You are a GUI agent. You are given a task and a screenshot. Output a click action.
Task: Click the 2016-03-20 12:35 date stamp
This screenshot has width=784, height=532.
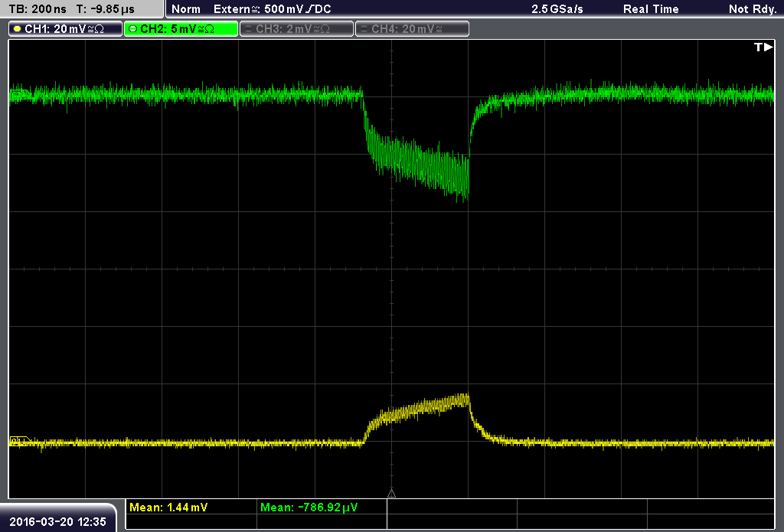pyautogui.click(x=58, y=521)
